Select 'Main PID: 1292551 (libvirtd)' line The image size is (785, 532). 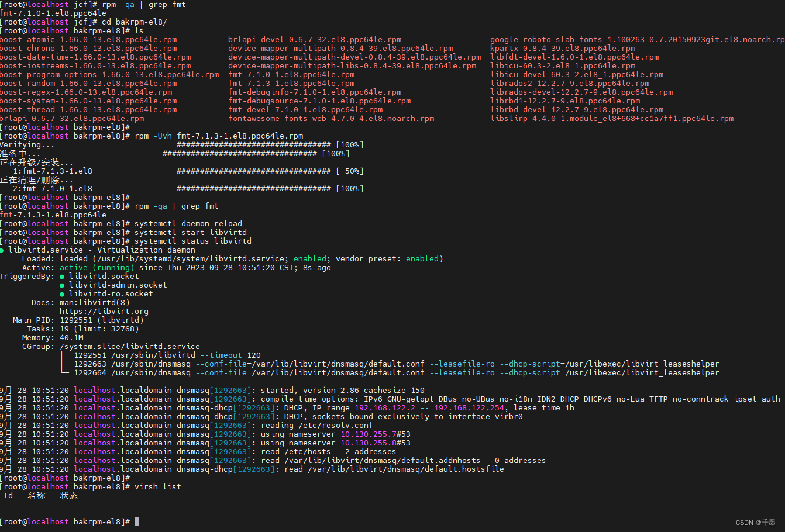(x=78, y=320)
